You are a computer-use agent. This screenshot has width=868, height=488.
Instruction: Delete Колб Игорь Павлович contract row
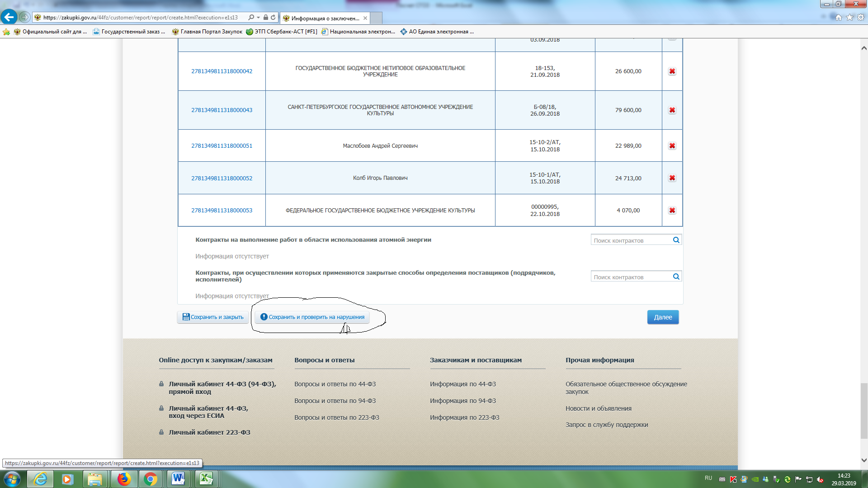672,178
